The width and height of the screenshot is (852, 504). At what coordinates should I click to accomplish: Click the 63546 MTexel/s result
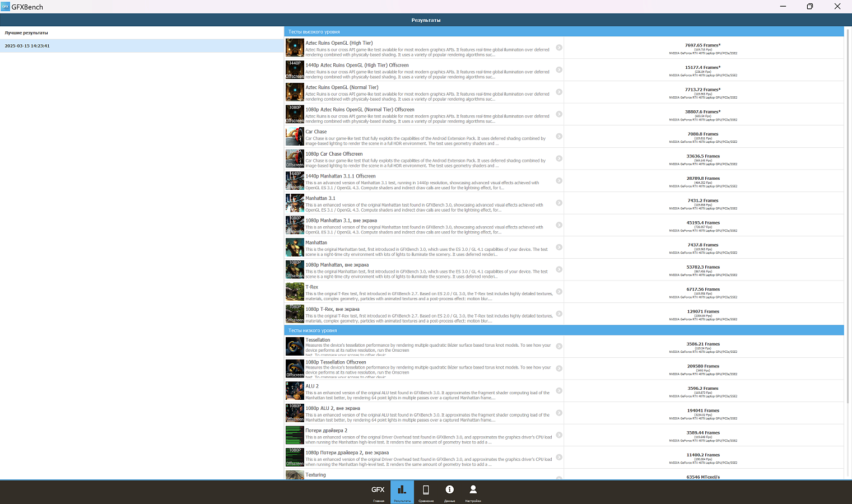(x=703, y=477)
